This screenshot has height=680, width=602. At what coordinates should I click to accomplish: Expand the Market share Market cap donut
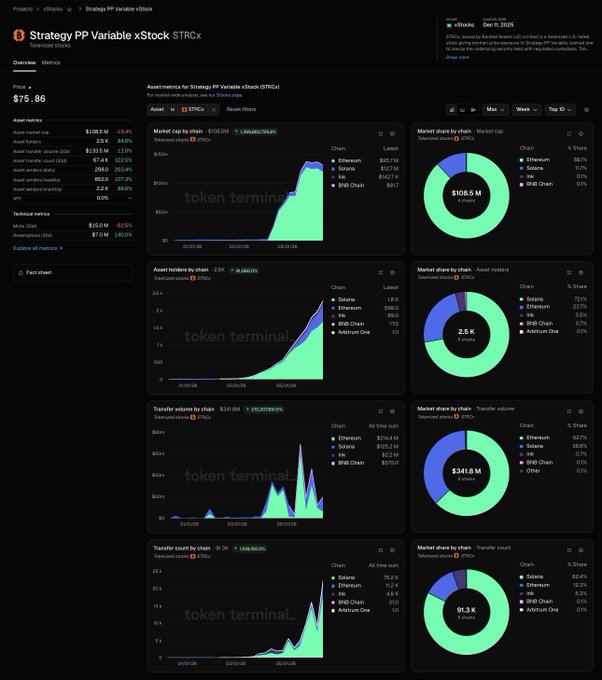click(x=569, y=134)
